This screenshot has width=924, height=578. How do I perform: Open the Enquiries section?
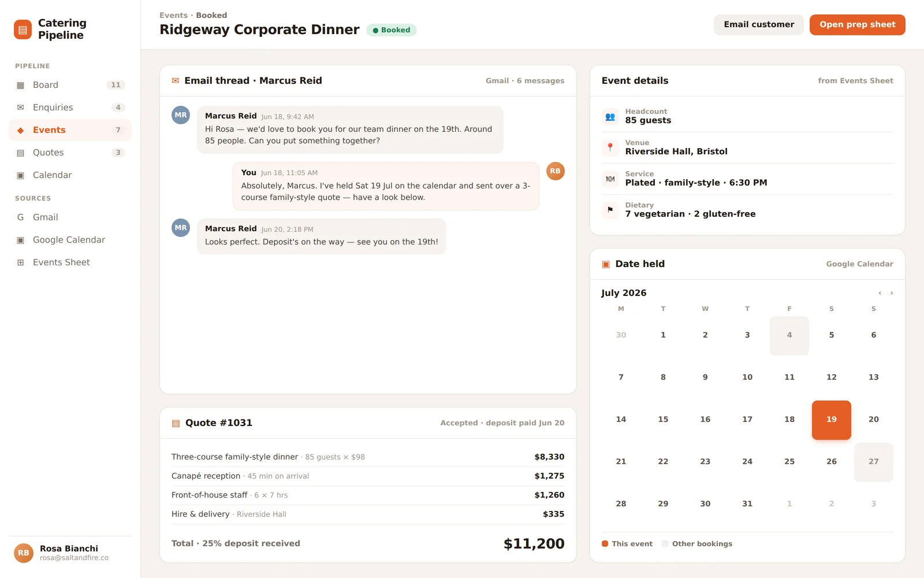pos(70,108)
